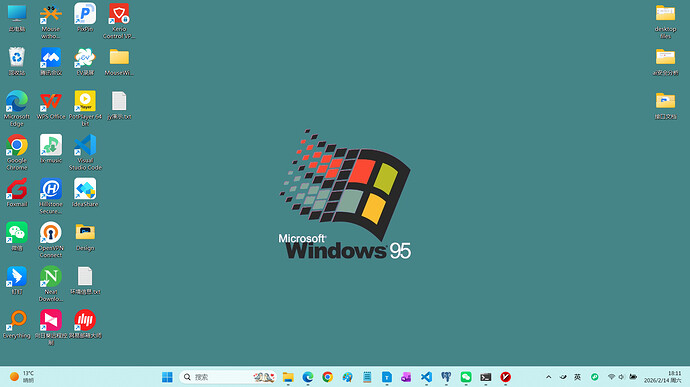The height and width of the screenshot is (387, 690).
Task: Select the Google Chrome desktop shortcut
Action: (x=17, y=152)
